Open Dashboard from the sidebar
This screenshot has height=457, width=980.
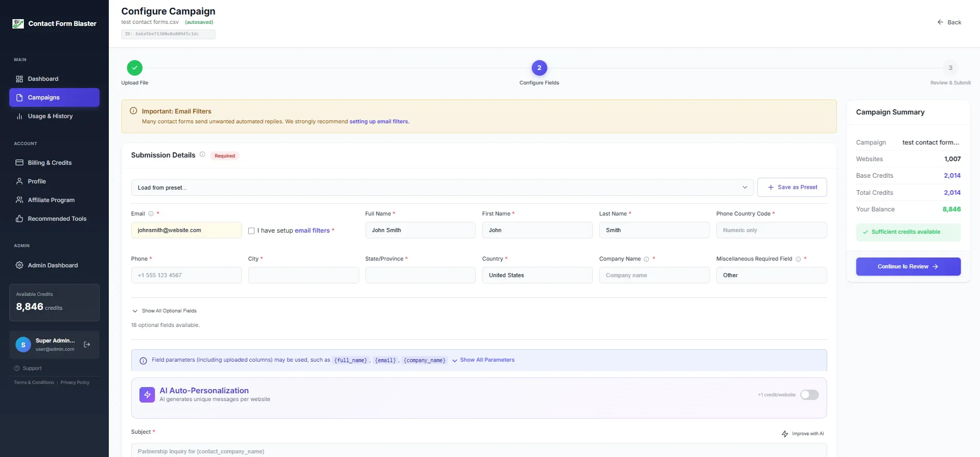point(54,79)
